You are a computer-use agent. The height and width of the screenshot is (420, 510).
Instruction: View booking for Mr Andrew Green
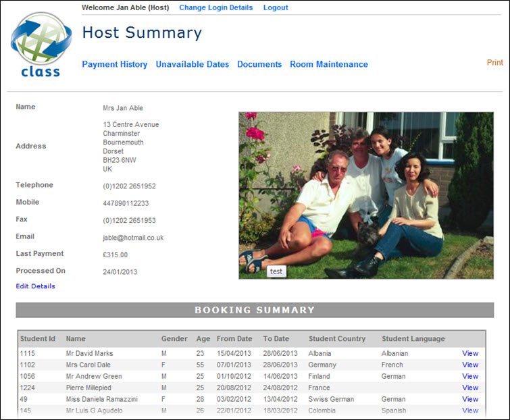point(470,376)
